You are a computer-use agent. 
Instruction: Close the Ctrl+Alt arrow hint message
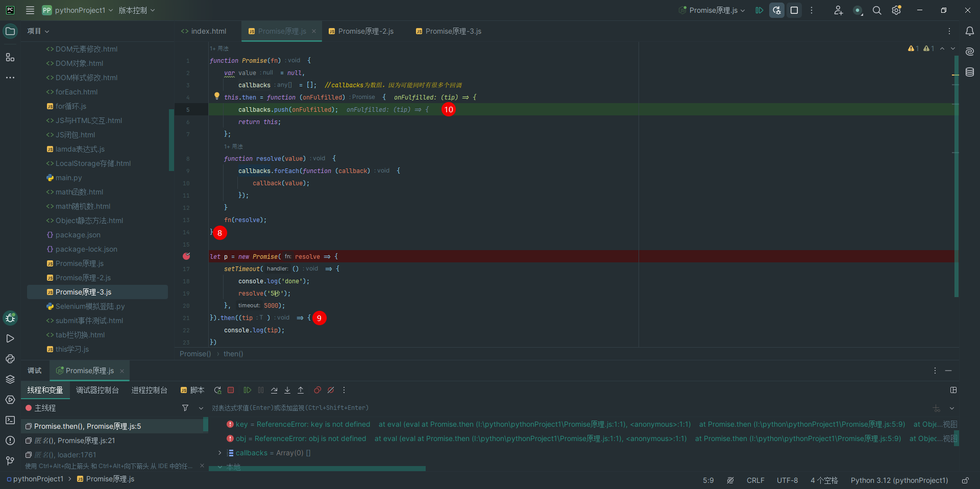[202, 466]
